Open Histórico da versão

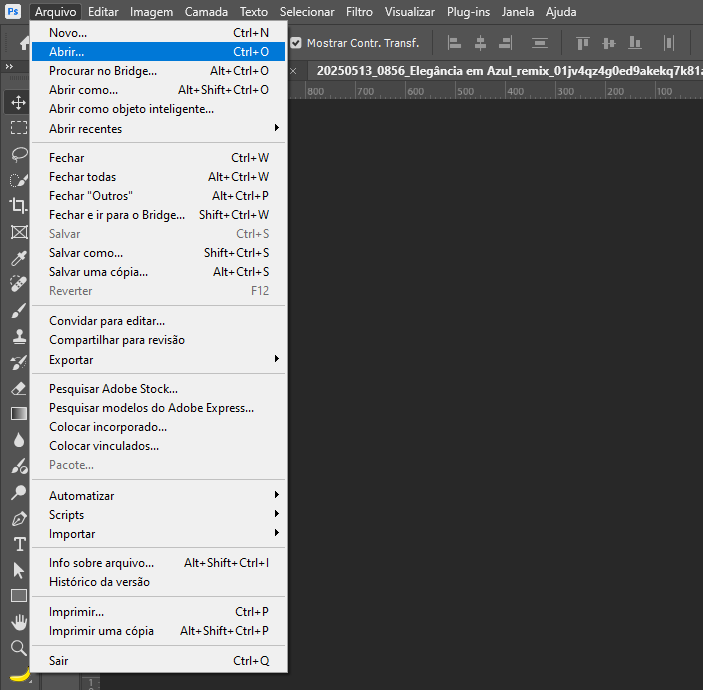pos(158,582)
